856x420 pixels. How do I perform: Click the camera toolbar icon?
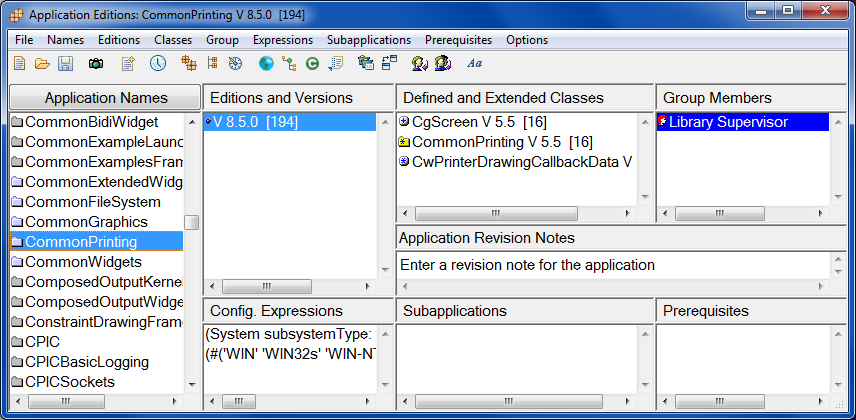[x=96, y=63]
